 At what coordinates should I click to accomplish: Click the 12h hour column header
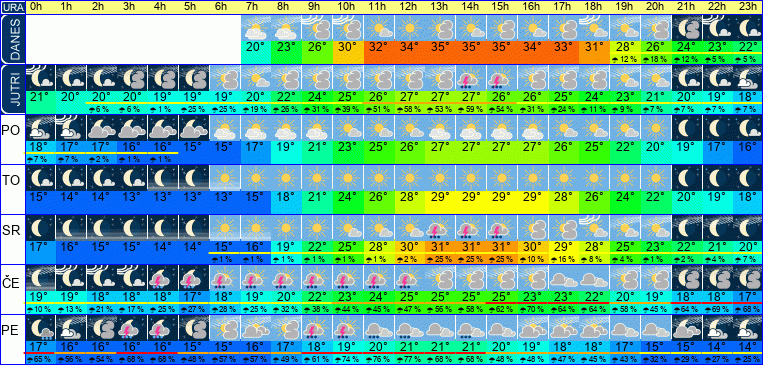(x=410, y=7)
